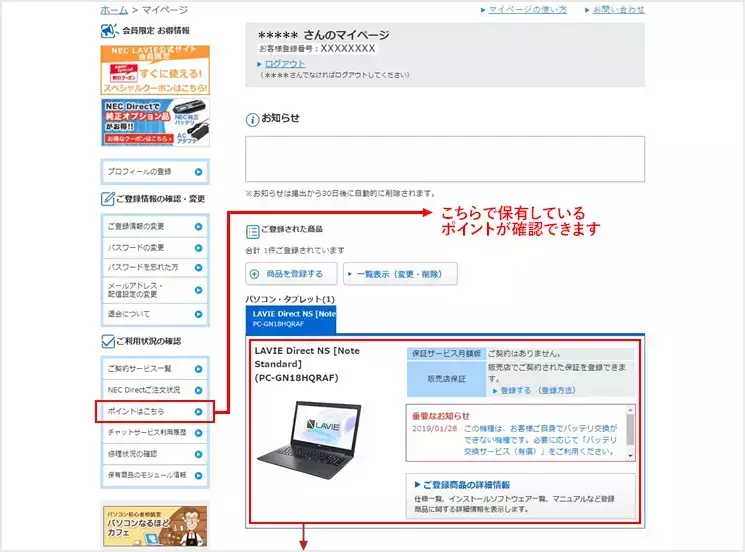Click arrow icon beside チャットサービス利用履歴
Viewport: 745px width, 552px height.
[x=199, y=433]
